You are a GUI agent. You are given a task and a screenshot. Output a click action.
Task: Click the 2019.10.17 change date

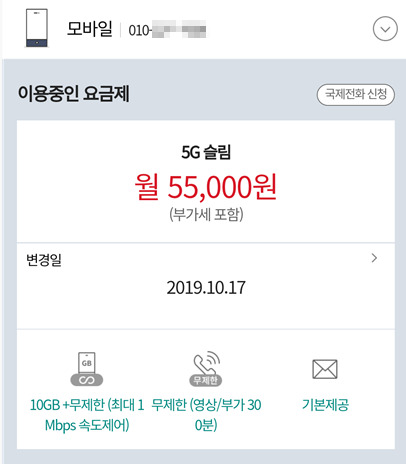pos(206,288)
